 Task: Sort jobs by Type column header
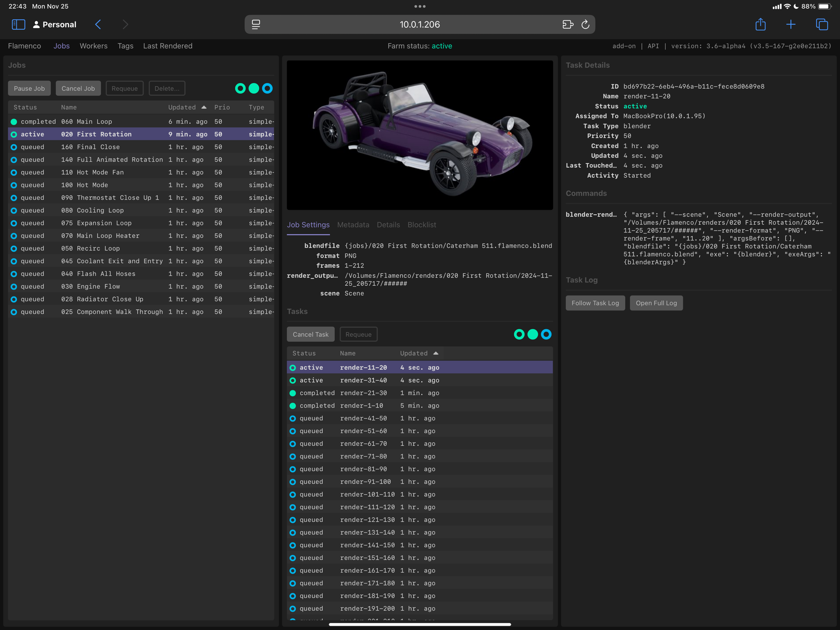click(x=256, y=107)
